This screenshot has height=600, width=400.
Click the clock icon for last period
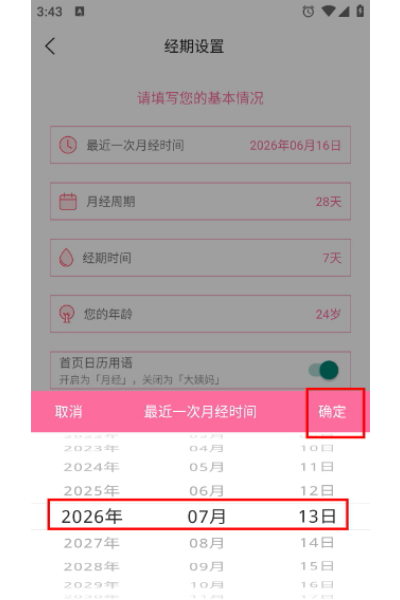point(68,145)
